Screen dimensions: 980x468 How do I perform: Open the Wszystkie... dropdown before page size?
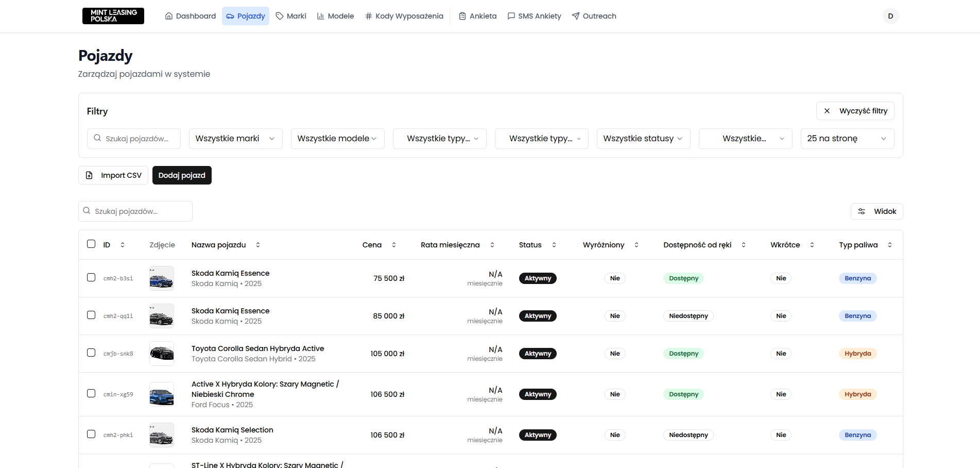[x=746, y=139]
